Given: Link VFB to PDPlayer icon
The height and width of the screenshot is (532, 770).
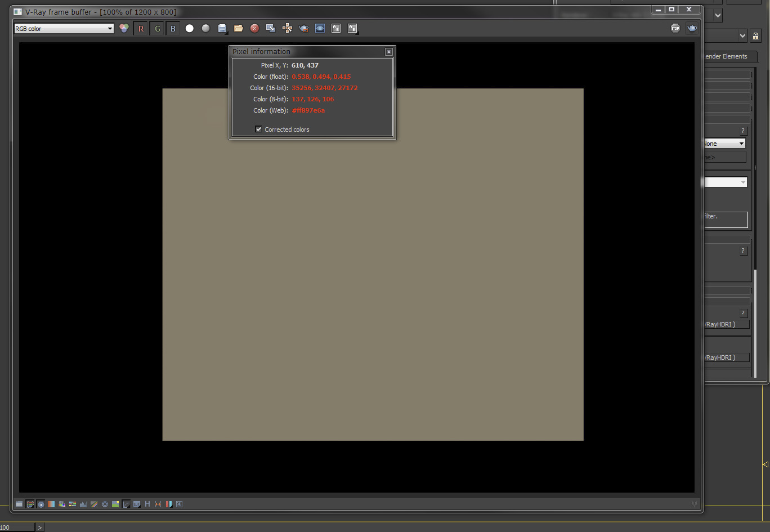Looking at the screenshot, I should click(320, 28).
